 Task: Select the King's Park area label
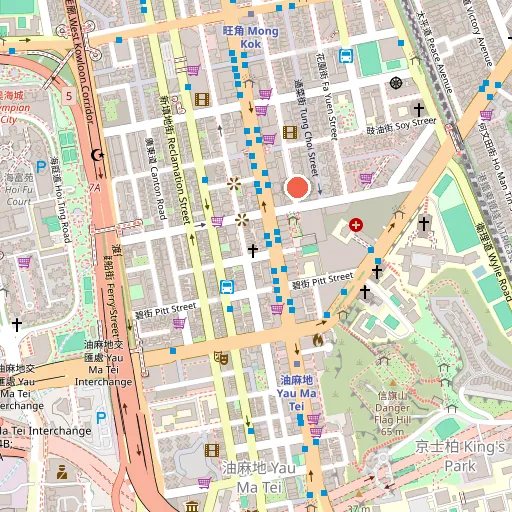[x=460, y=456]
